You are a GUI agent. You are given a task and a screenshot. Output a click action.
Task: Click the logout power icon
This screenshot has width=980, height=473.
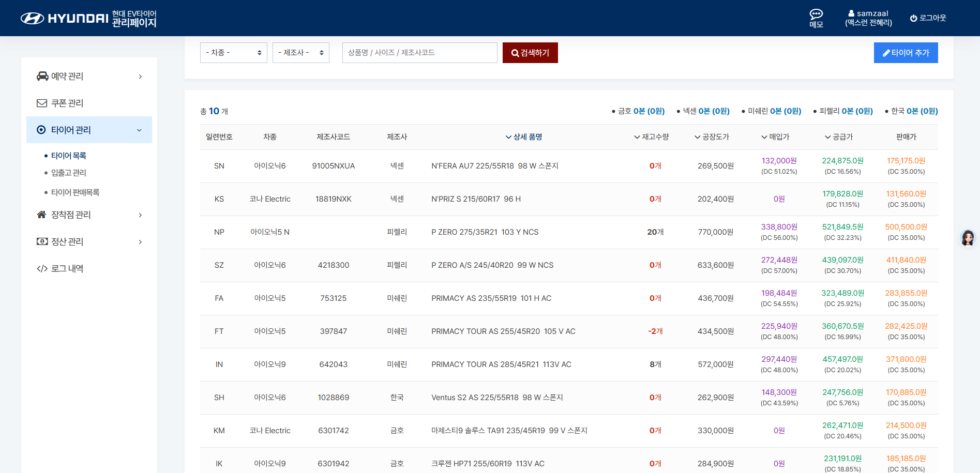(x=913, y=18)
